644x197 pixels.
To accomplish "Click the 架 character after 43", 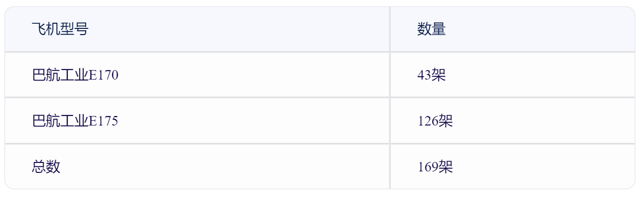I will pyautogui.click(x=438, y=75).
